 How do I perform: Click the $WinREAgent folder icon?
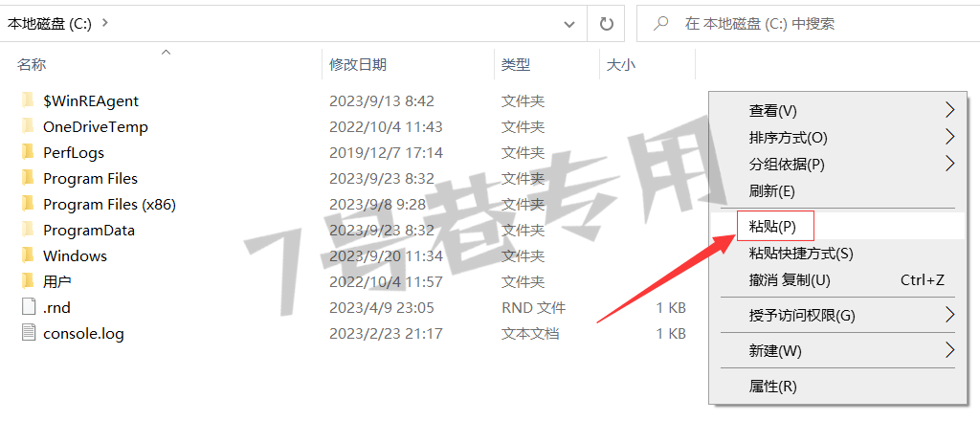28,100
